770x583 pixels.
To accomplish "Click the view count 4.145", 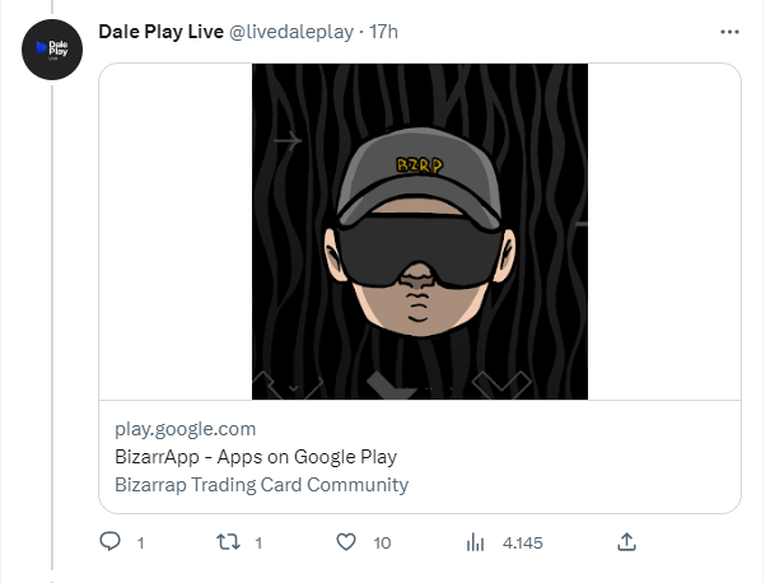I will coord(522,543).
